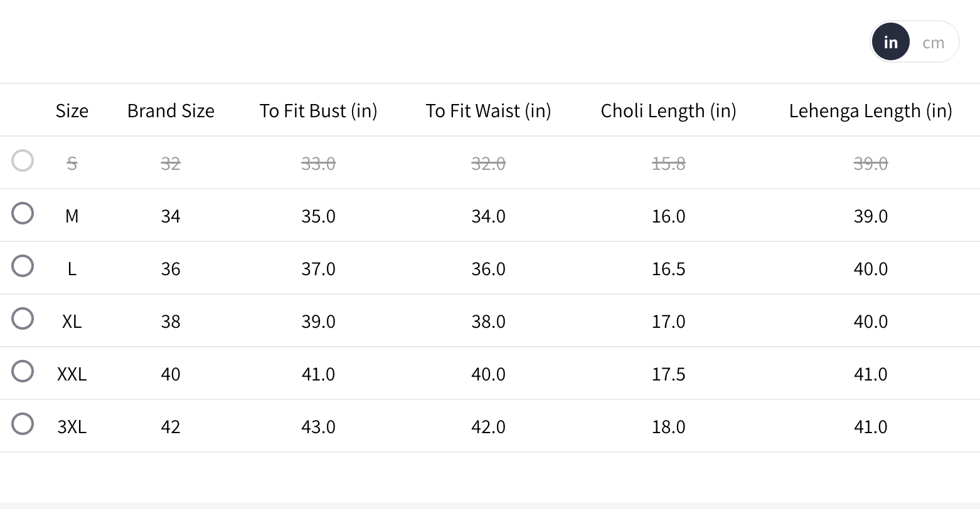Click the strikethrough S size label
This screenshot has height=509, width=980.
(x=72, y=164)
